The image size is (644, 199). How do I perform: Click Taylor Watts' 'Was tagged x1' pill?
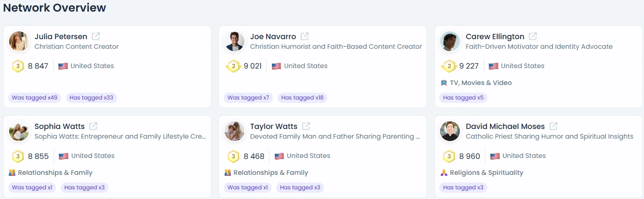248,187
